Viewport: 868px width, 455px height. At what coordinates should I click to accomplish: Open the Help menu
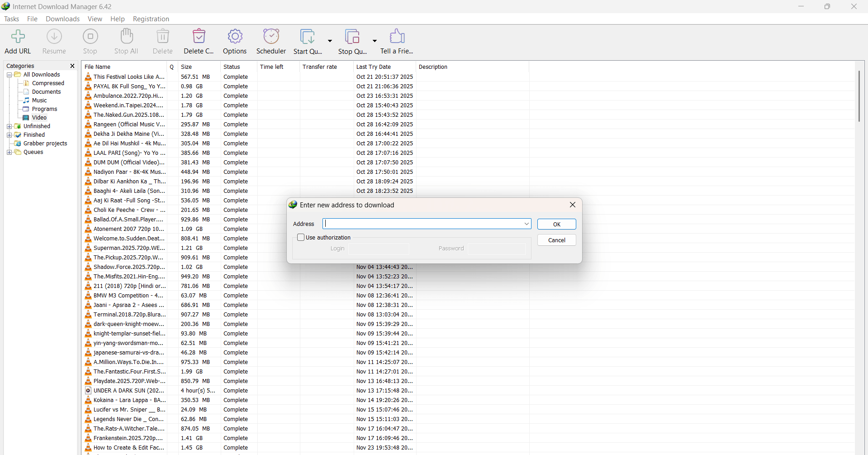[x=118, y=19]
